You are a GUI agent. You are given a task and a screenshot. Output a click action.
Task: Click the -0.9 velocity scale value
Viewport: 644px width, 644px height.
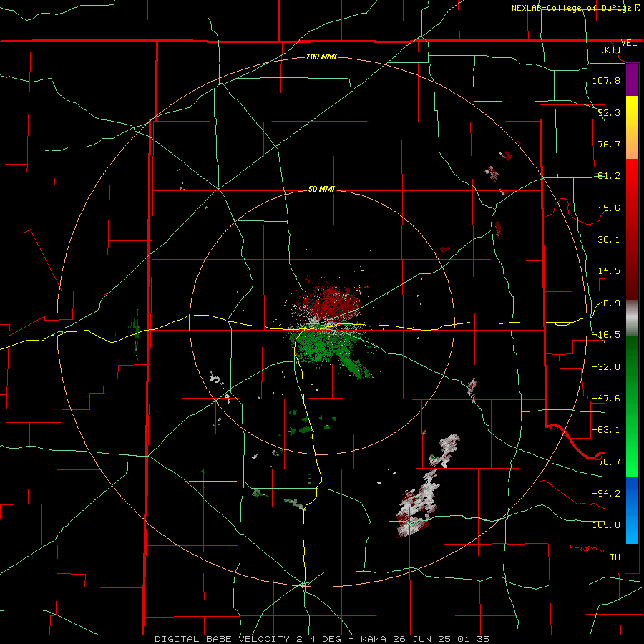pyautogui.click(x=609, y=303)
